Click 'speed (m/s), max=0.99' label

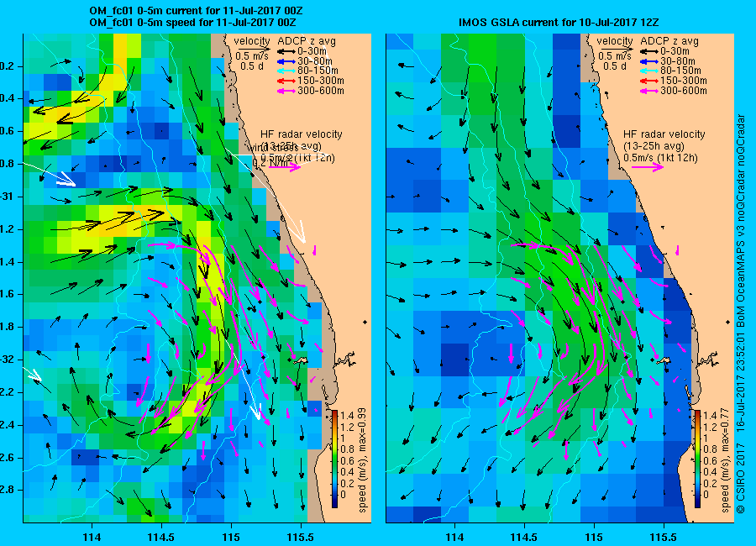363,460
